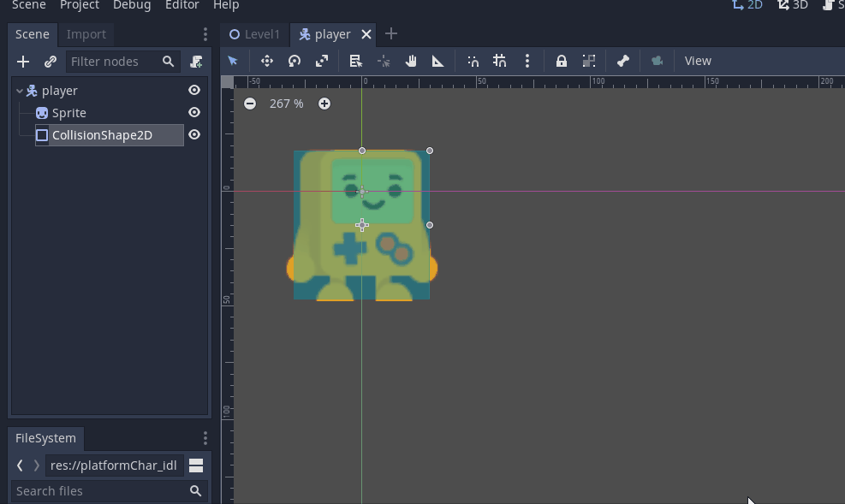Instance a child scene with link icon
The height and width of the screenshot is (504, 845).
51,62
